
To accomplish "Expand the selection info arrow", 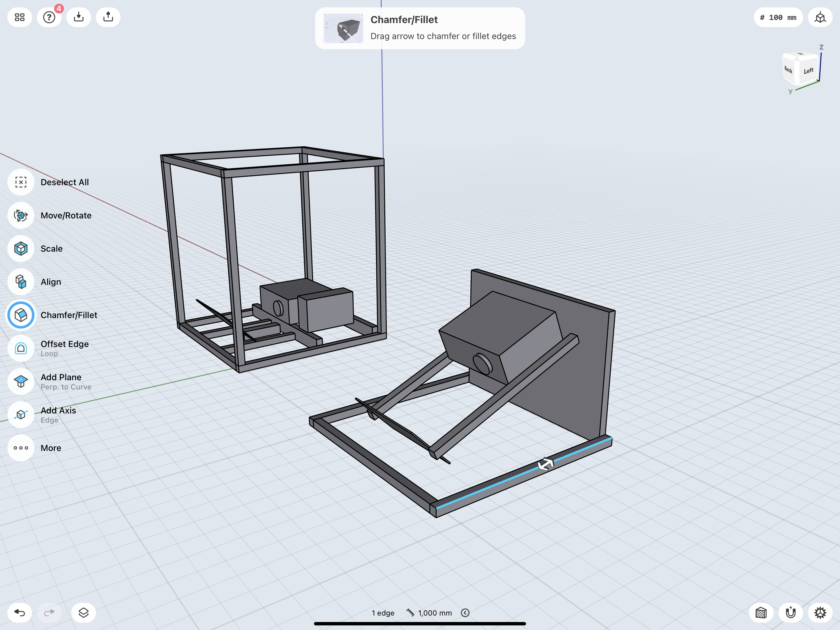I will pos(465,613).
